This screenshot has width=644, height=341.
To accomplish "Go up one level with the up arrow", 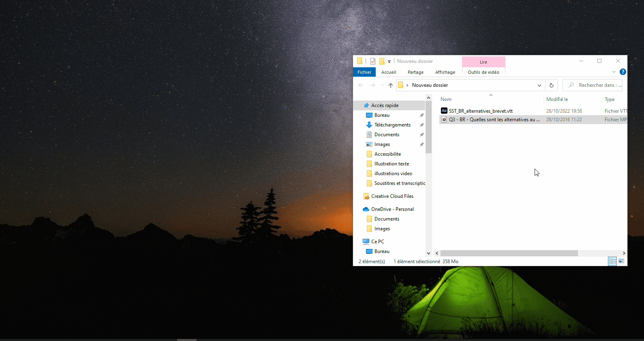I will click(390, 85).
